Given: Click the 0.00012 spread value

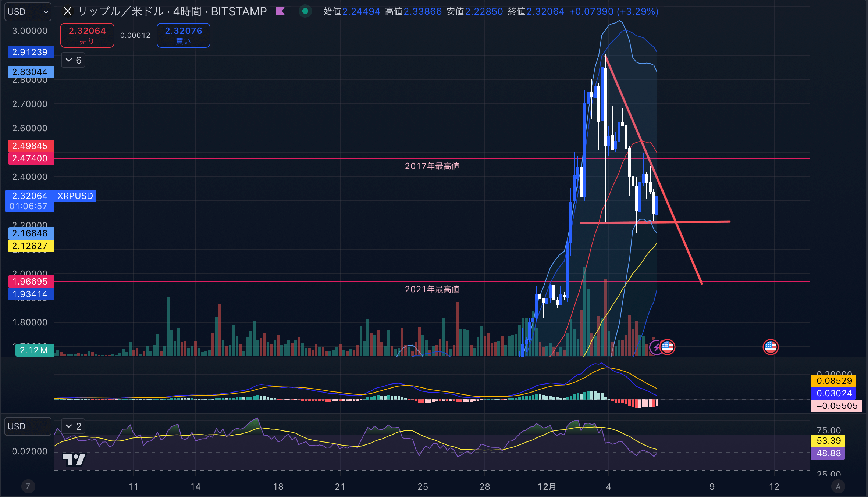Looking at the screenshot, I should pos(135,35).
